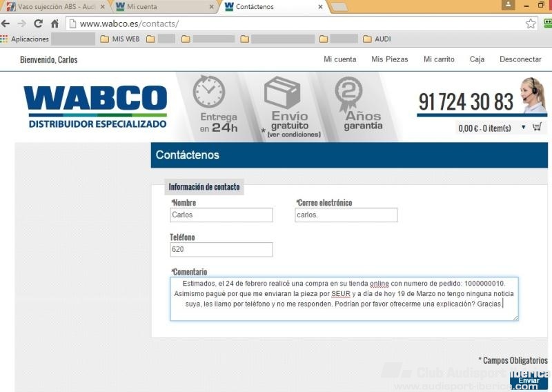Image resolution: width=552 pixels, height=392 pixels.
Task: Click the WABCO logo
Action: point(95,107)
